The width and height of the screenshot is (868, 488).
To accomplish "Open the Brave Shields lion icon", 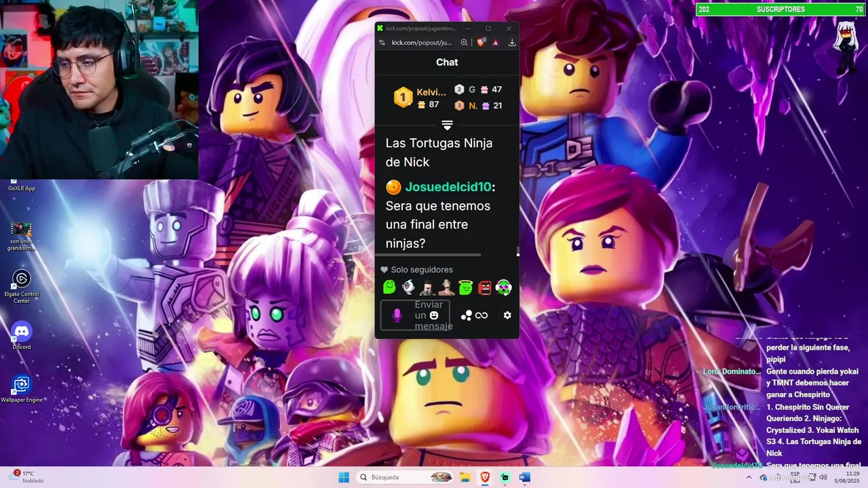I will [481, 42].
